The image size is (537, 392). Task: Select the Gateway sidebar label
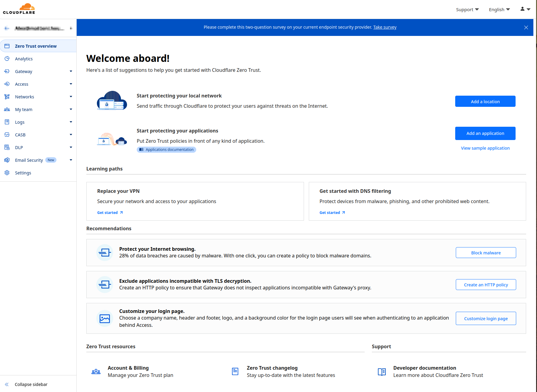24,72
